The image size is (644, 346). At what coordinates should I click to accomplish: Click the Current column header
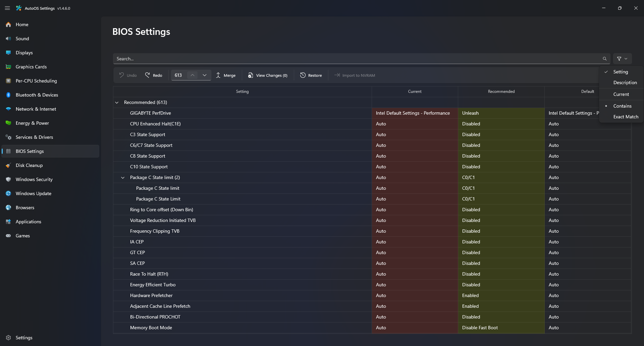click(x=415, y=92)
